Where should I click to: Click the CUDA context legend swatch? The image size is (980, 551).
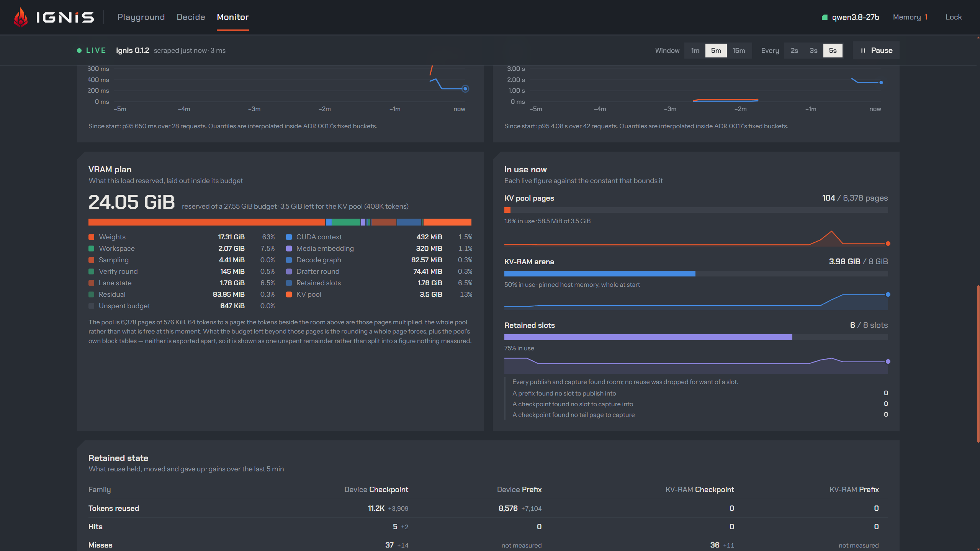click(x=289, y=237)
